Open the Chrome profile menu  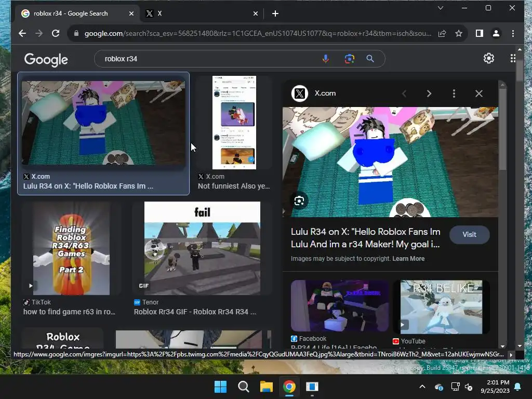coord(496,33)
